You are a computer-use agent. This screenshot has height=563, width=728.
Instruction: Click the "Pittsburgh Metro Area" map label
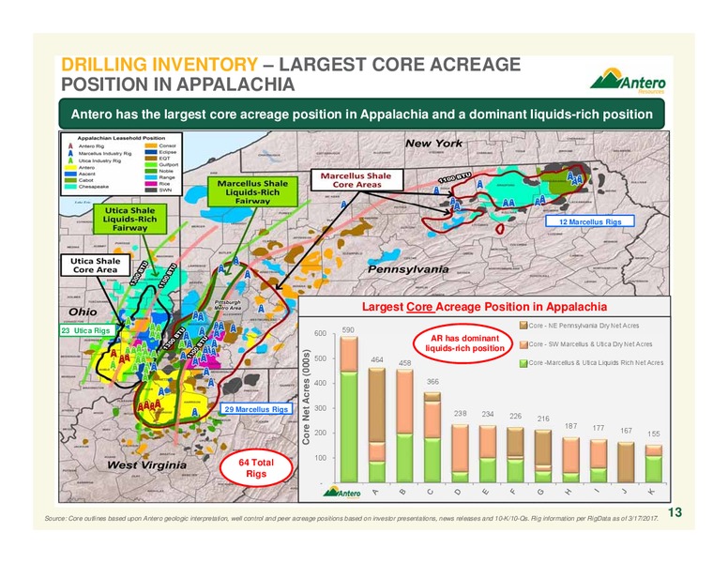click(x=228, y=305)
